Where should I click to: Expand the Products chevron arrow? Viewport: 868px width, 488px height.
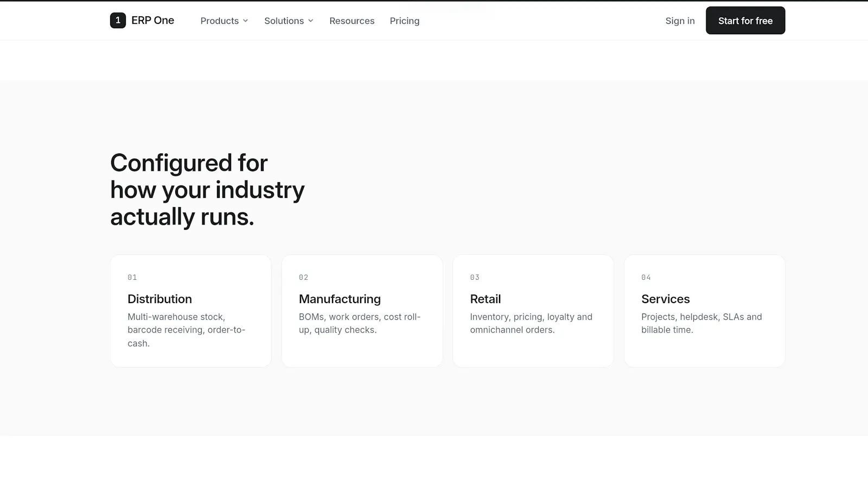(245, 21)
